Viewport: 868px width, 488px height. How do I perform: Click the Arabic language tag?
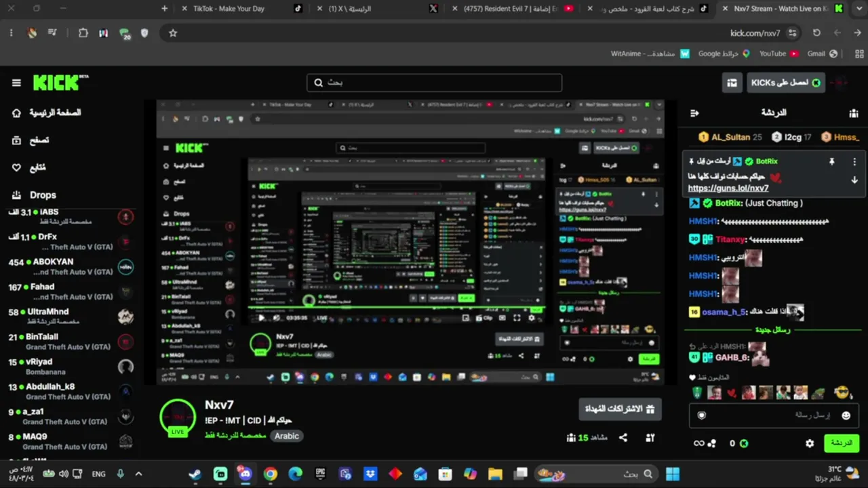click(x=287, y=436)
